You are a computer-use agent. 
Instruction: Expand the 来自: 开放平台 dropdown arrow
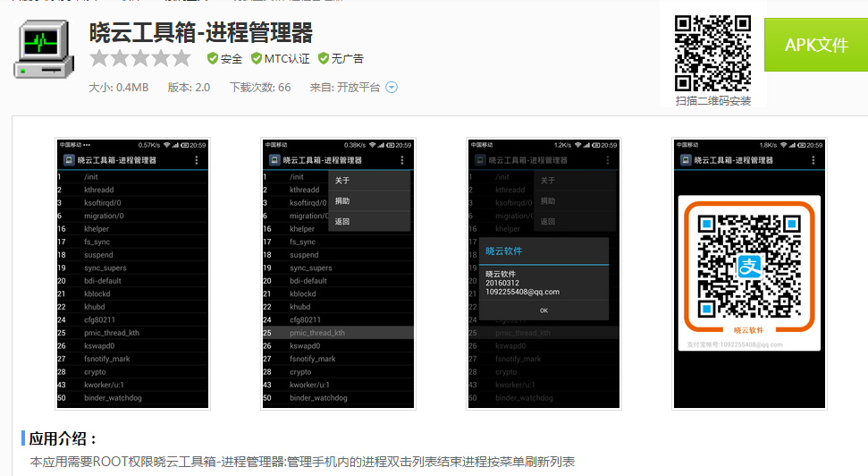392,88
